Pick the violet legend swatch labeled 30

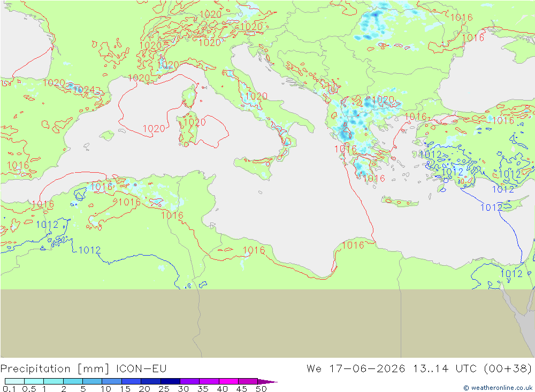pyautogui.click(x=190, y=381)
